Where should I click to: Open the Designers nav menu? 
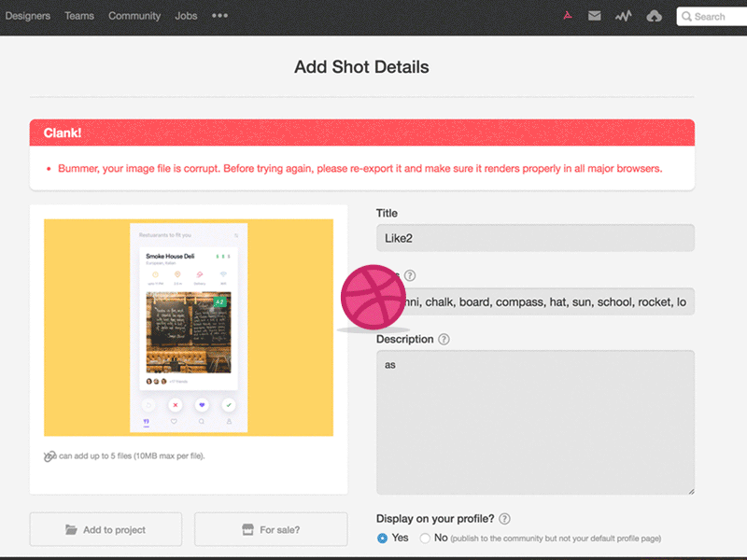[x=28, y=16]
